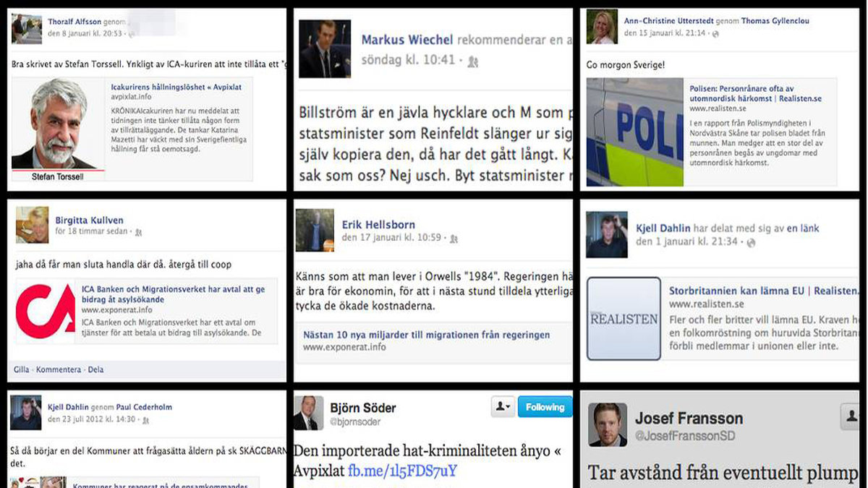Image resolution: width=868 pixels, height=488 pixels.
Task: Open the ICA logo article thumbnail
Action: click(46, 311)
